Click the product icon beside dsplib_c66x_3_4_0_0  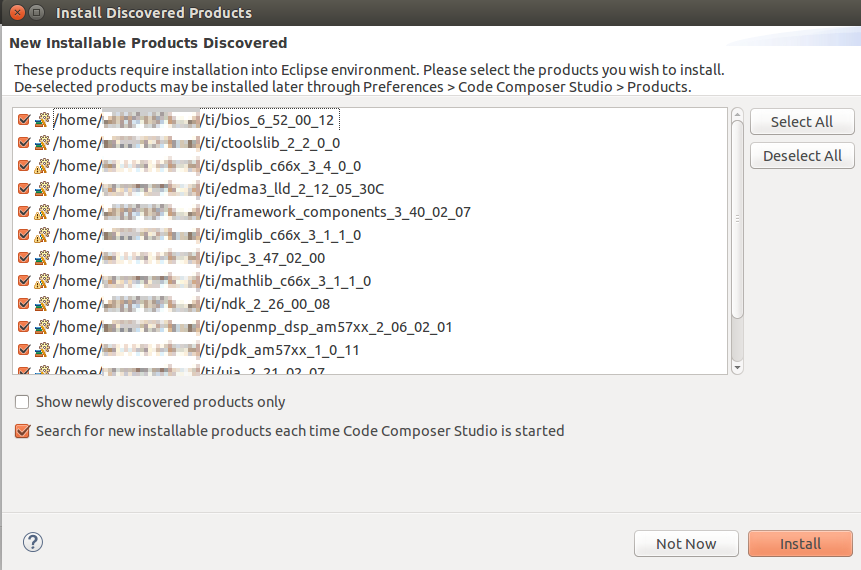point(41,166)
